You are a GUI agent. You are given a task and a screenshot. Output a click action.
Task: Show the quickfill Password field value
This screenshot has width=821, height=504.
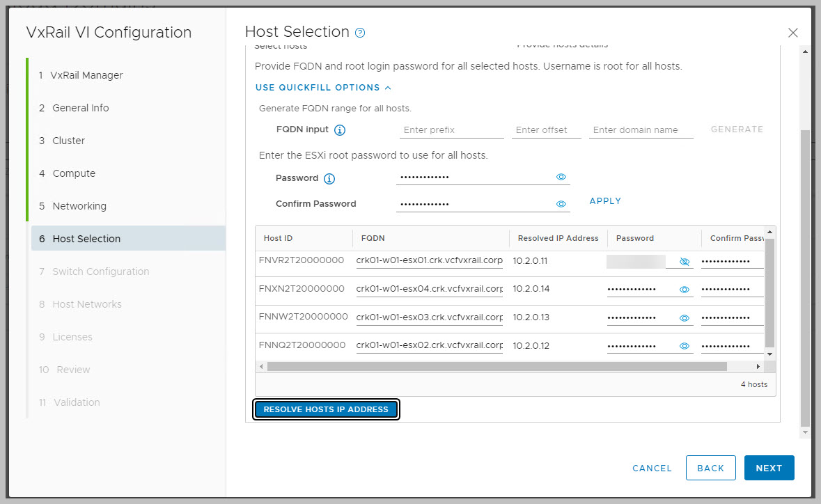tap(561, 178)
